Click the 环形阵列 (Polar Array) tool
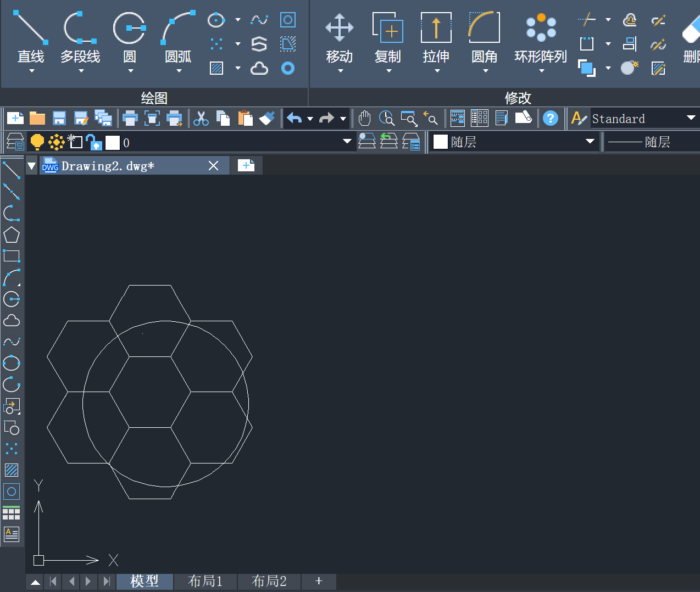Image resolution: width=700 pixels, height=592 pixels. coord(541,37)
